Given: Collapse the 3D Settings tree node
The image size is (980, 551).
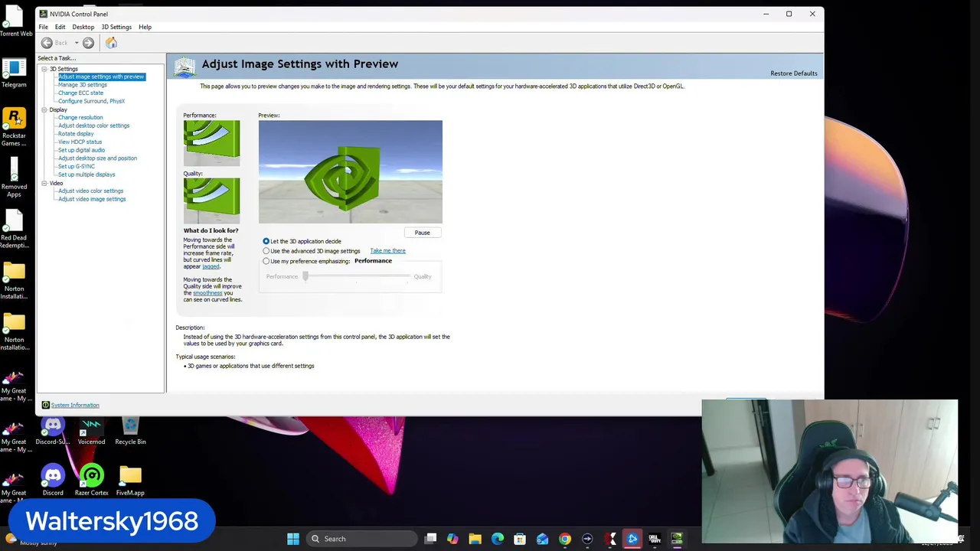Looking at the screenshot, I should pyautogui.click(x=44, y=69).
